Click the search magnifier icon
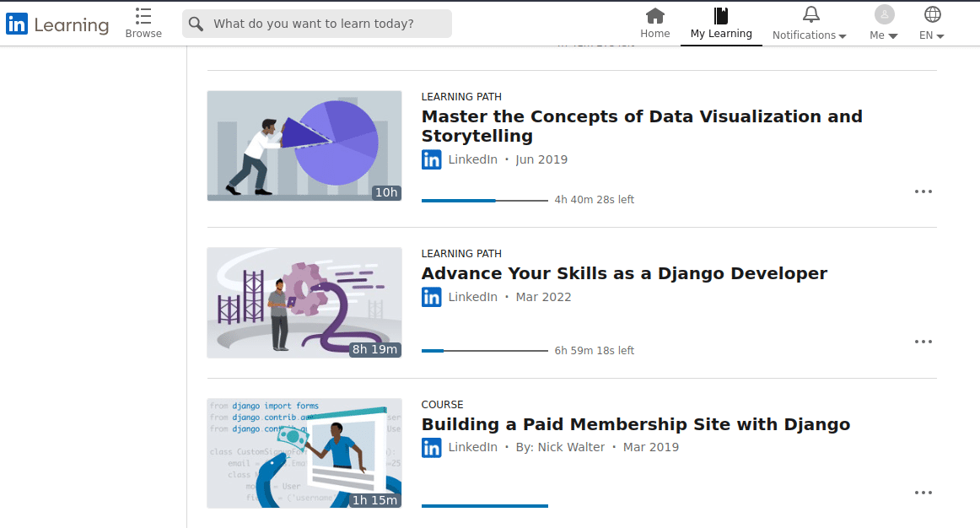This screenshot has height=528, width=980. (x=197, y=24)
